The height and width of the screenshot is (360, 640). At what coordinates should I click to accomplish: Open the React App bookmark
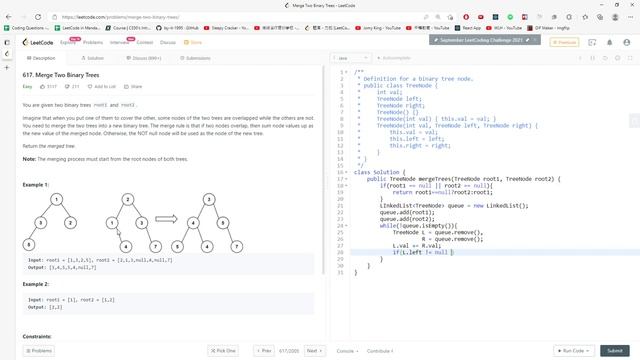468,28
